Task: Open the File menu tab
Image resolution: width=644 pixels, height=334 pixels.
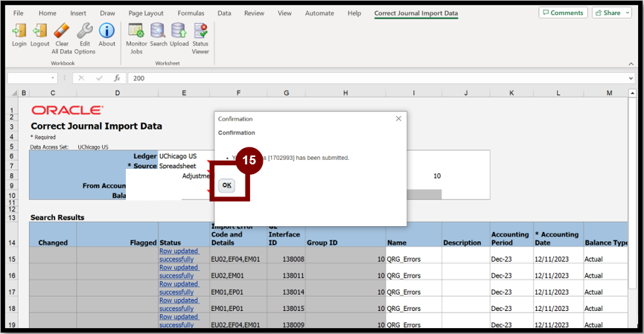Action: pyautogui.click(x=18, y=13)
